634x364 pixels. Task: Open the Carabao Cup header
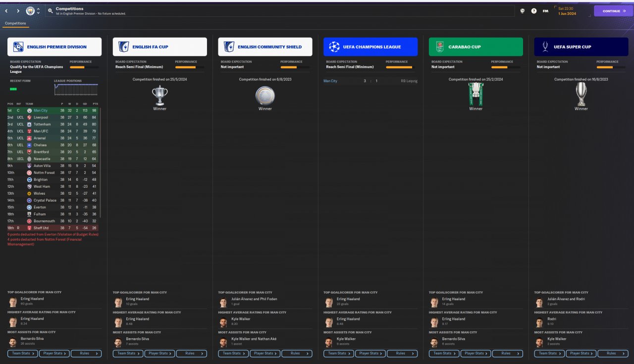[476, 47]
